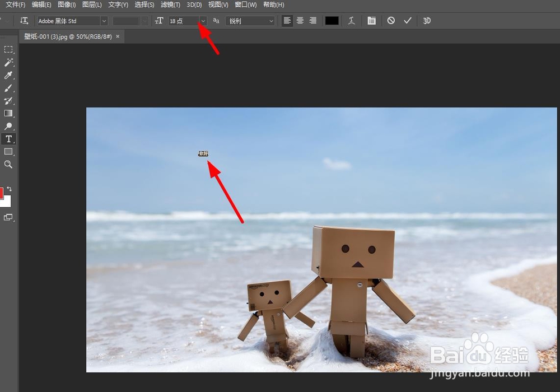Open the 文字(Y) menu
560x392 pixels.
pyautogui.click(x=118, y=4)
